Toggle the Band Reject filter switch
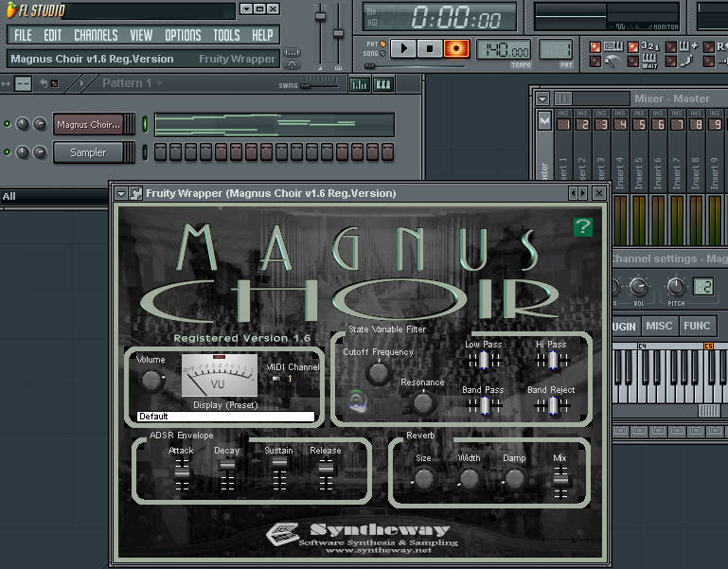 [x=552, y=405]
